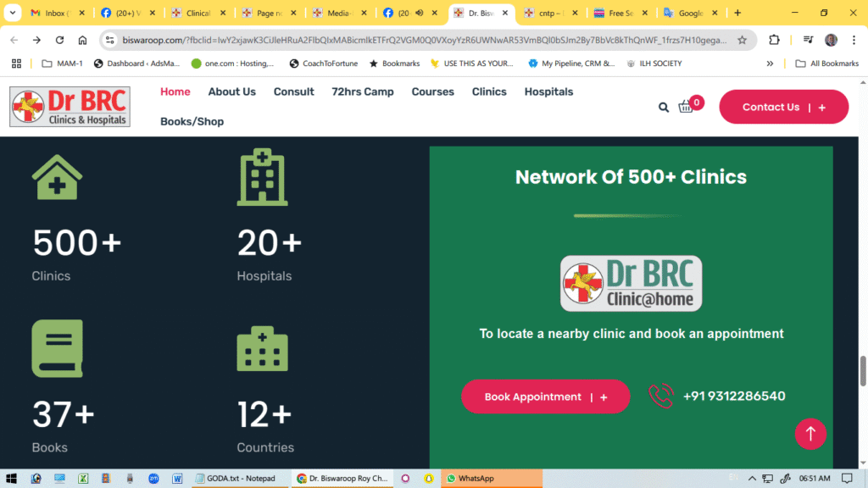Click the book icon above 37+
Screen dimensions: 868x488
[x=57, y=348]
